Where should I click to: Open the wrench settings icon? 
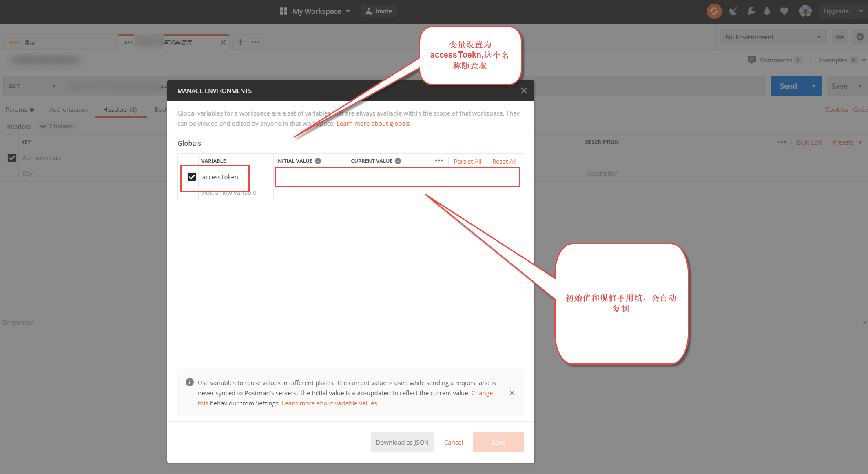pyautogui.click(x=751, y=11)
